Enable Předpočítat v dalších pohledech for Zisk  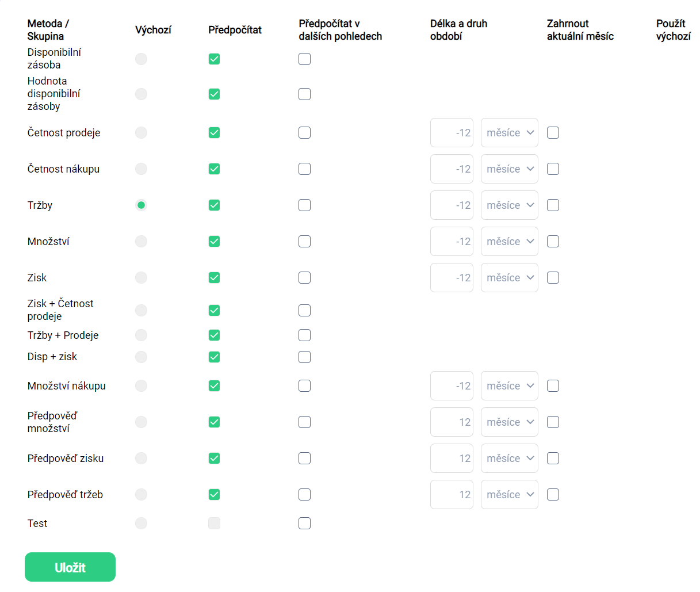pos(305,278)
